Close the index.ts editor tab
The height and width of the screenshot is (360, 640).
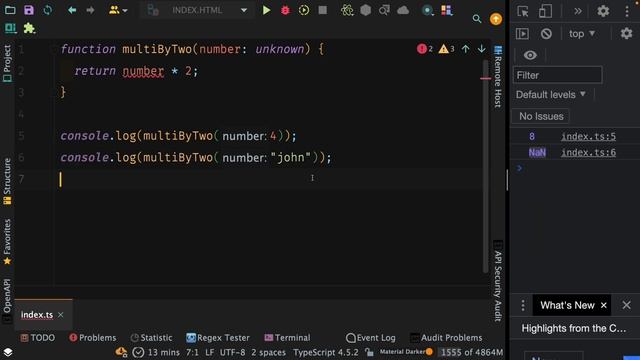tap(61, 315)
